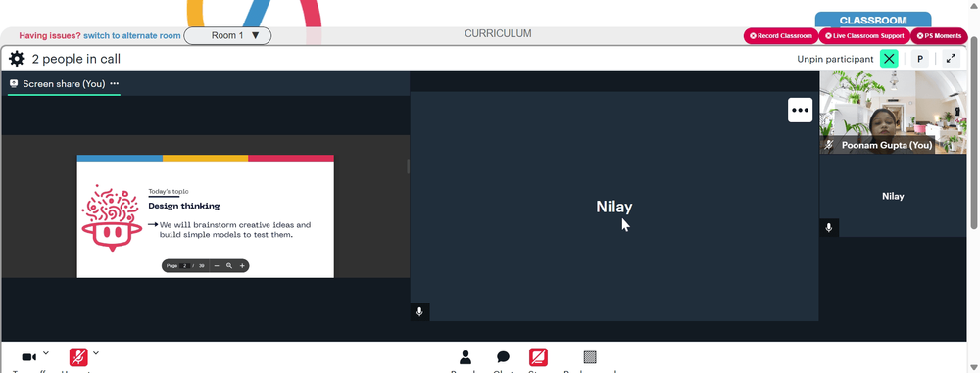Click the 'Design thinking' slide heading
Image resolution: width=980 pixels, height=373 pixels.
(184, 206)
